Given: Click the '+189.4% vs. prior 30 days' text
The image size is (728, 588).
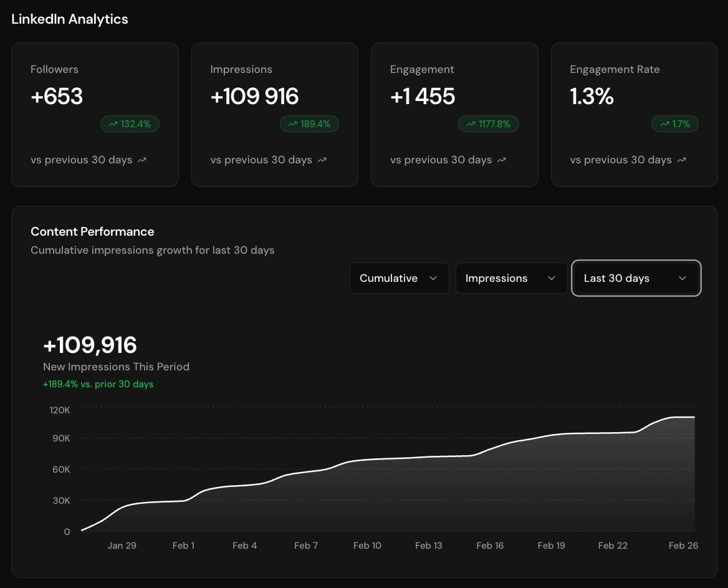Looking at the screenshot, I should pyautogui.click(x=98, y=384).
